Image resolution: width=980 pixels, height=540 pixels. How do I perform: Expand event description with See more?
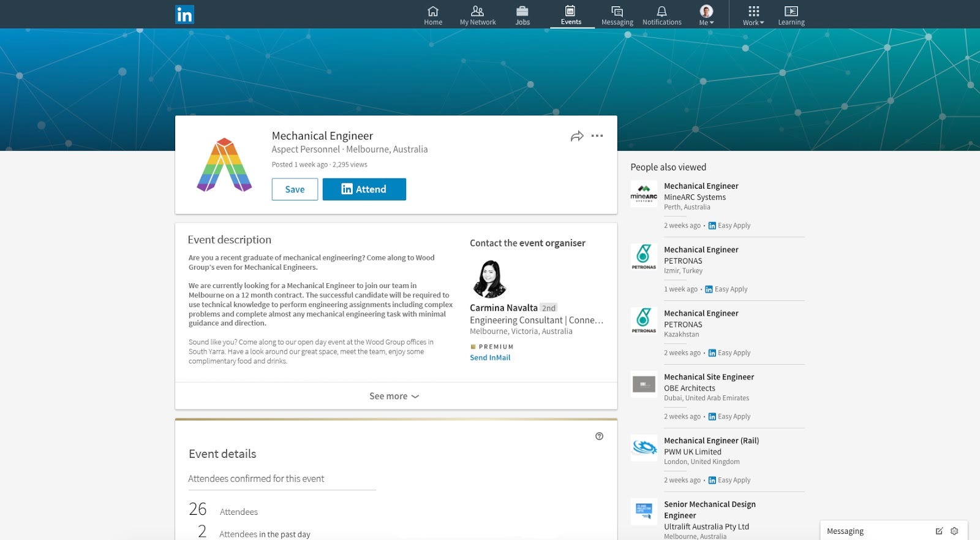pyautogui.click(x=395, y=397)
